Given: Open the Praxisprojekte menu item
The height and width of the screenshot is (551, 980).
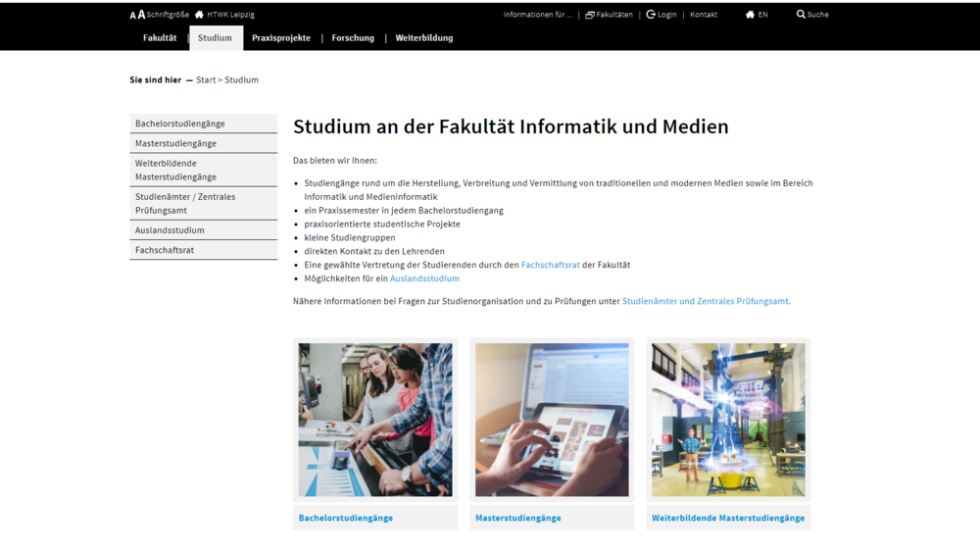Looking at the screenshot, I should click(281, 38).
